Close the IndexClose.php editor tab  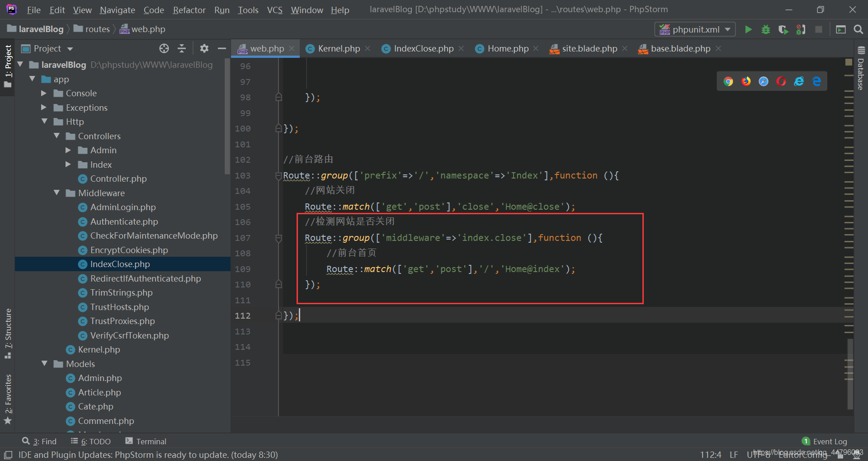(x=461, y=48)
